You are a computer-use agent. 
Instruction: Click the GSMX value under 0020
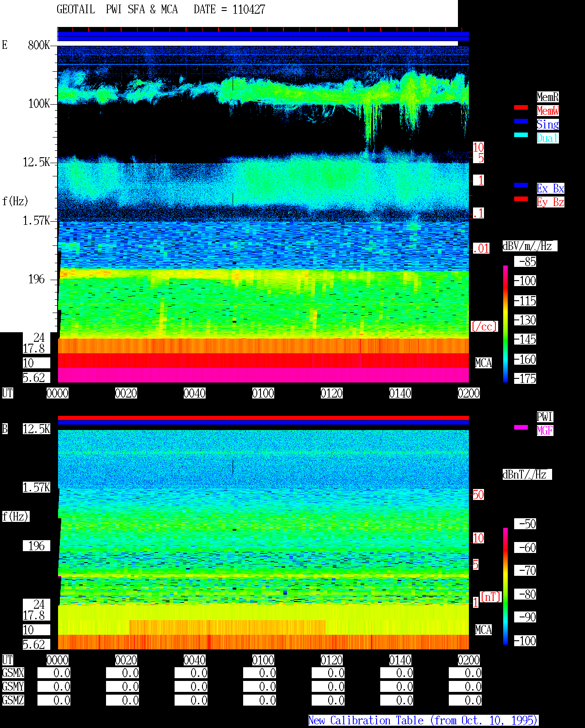[122, 673]
